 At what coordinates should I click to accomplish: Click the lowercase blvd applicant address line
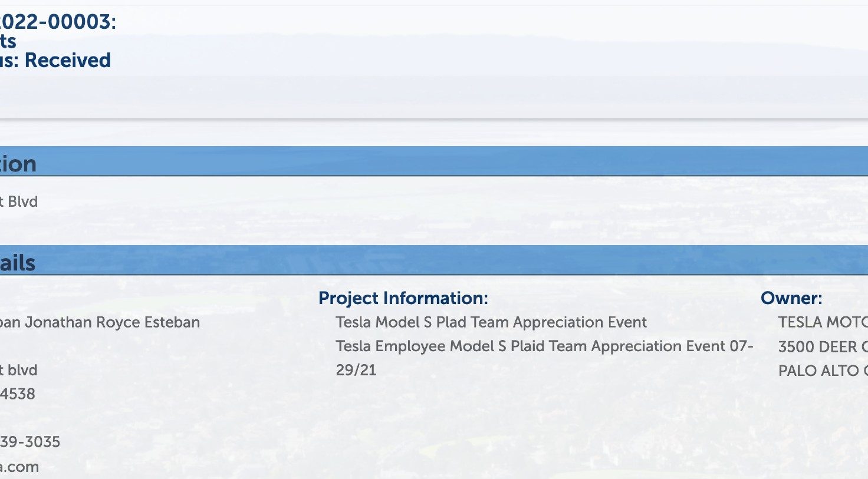(x=19, y=370)
